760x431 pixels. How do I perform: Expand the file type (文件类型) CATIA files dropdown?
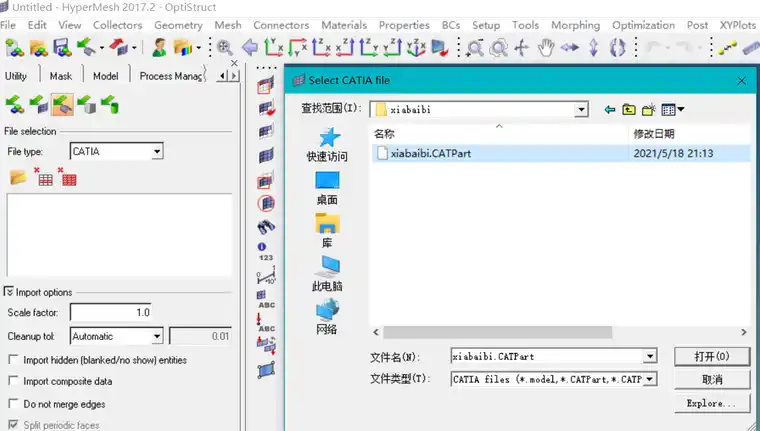(x=650, y=379)
